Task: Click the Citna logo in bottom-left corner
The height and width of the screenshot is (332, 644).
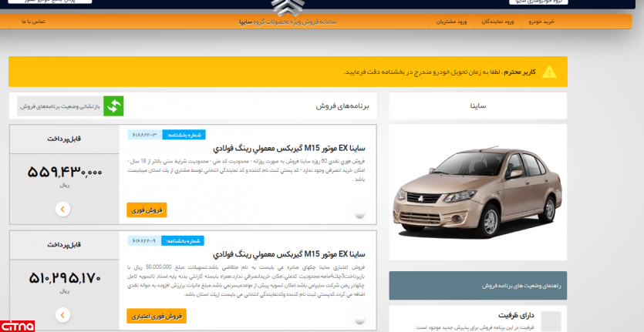Action: (18, 324)
